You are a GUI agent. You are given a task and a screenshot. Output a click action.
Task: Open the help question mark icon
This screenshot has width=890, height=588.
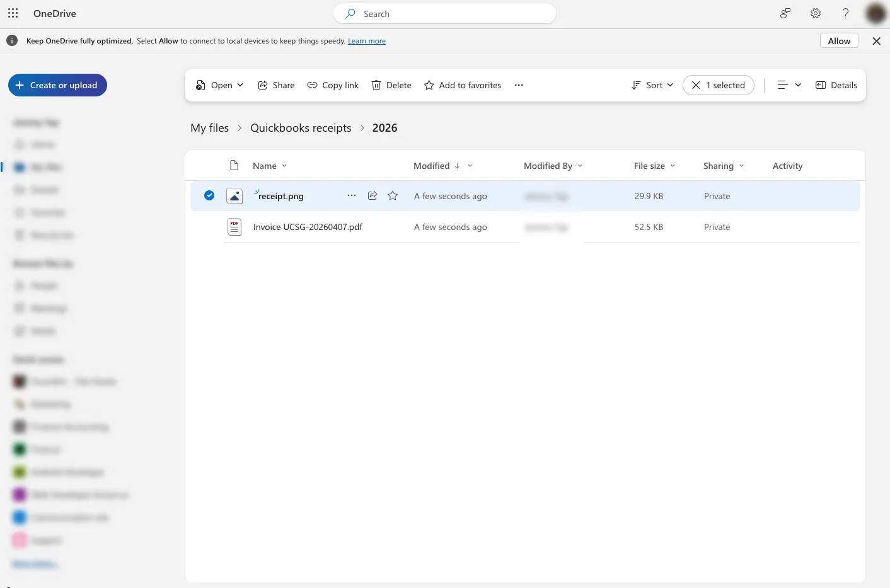click(846, 13)
